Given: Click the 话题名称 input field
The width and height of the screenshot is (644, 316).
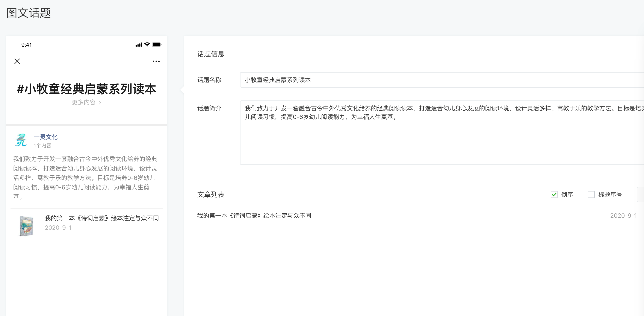Looking at the screenshot, I should pyautogui.click(x=440, y=80).
